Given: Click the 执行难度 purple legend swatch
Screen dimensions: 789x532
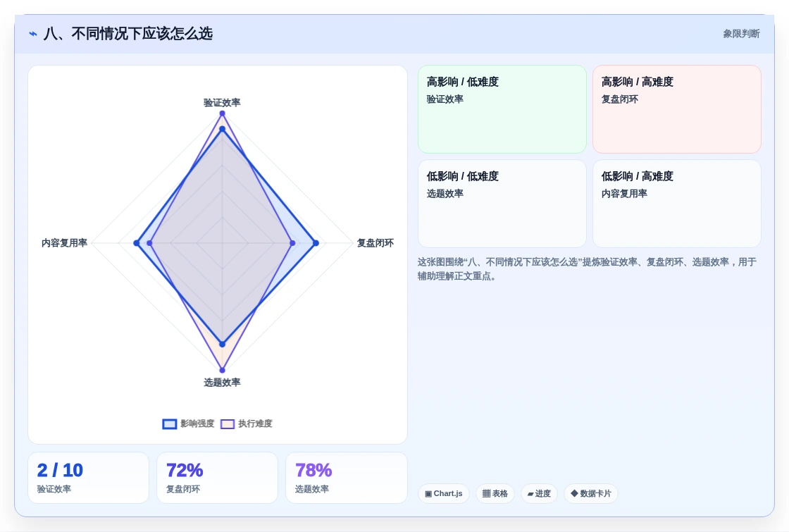Looking at the screenshot, I should [x=228, y=423].
